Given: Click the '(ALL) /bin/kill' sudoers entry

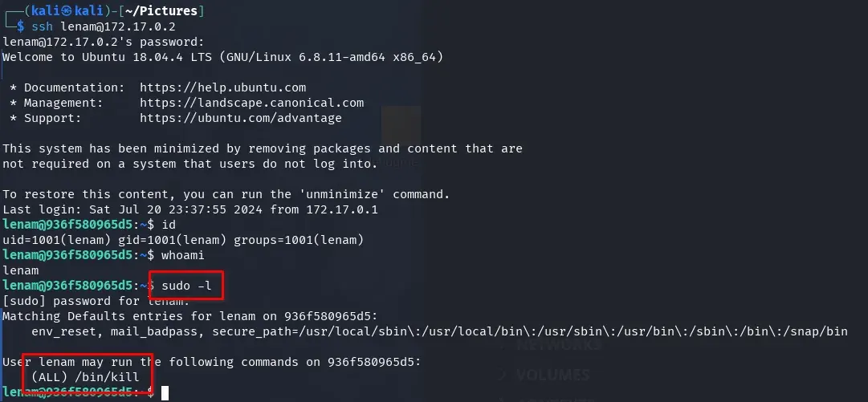Looking at the screenshot, I should (85, 377).
